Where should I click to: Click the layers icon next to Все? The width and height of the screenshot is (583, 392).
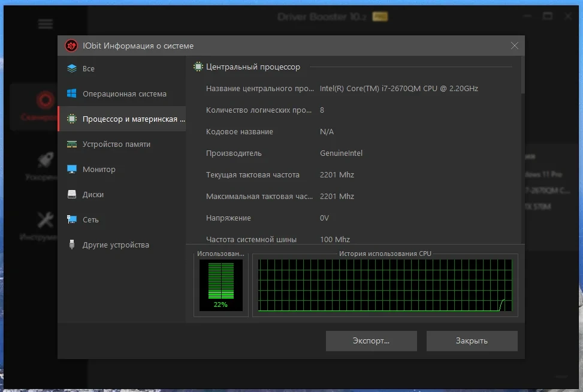(72, 68)
